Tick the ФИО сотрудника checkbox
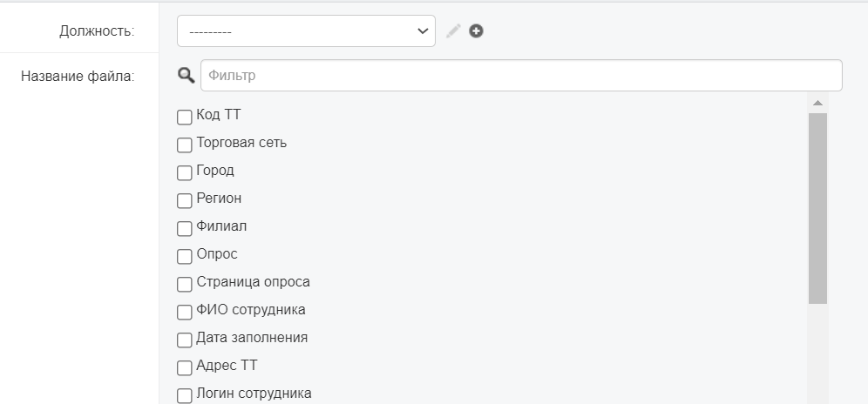Image resolution: width=868 pixels, height=404 pixels. 185,312
